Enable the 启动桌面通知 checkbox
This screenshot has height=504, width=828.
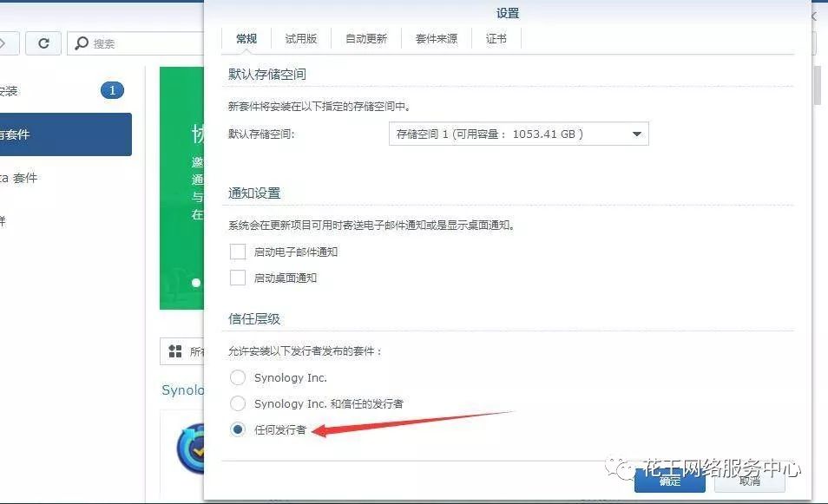(239, 278)
